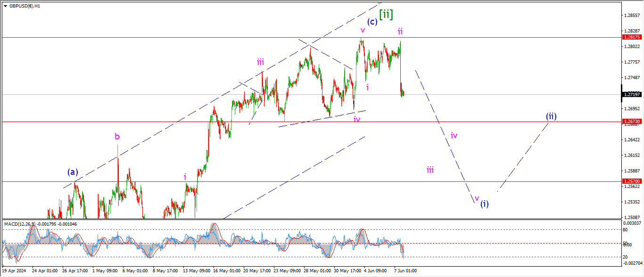The image size is (644, 277).
Task: Select the blue (c) wave label
Action: (372, 22)
